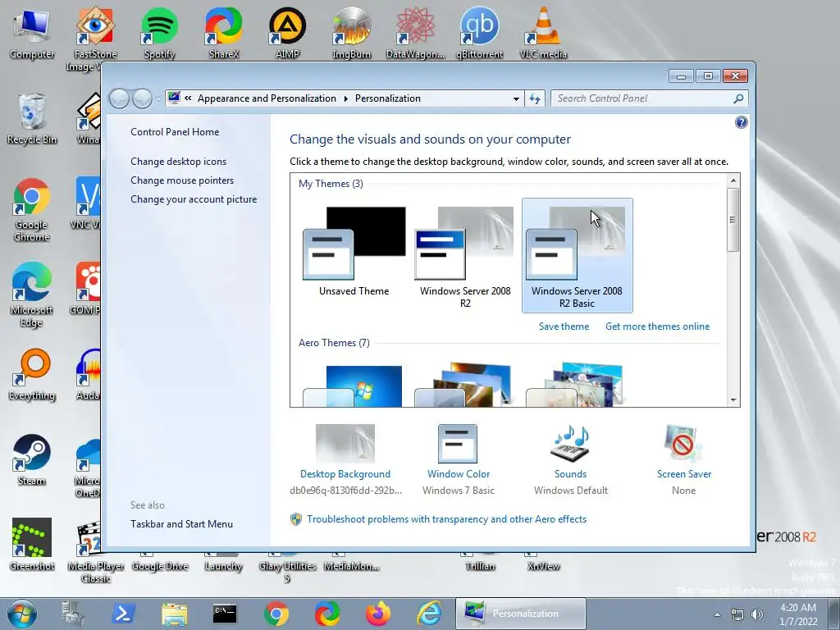Open Command Prompt from the taskbar
The height and width of the screenshot is (630, 840).
[225, 614]
